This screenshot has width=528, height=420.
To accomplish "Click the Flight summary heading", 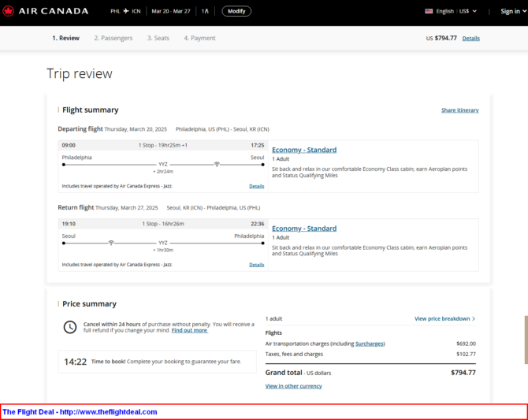I will pyautogui.click(x=91, y=110).
